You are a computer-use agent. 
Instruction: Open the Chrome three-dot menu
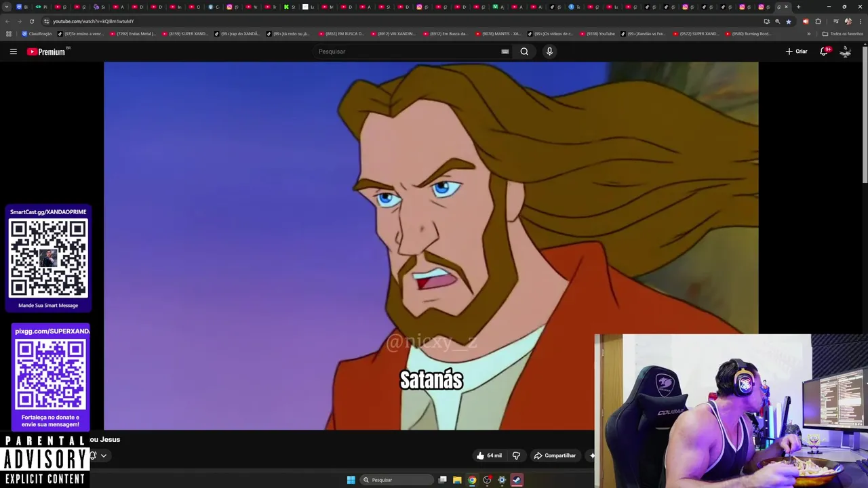coord(861,21)
